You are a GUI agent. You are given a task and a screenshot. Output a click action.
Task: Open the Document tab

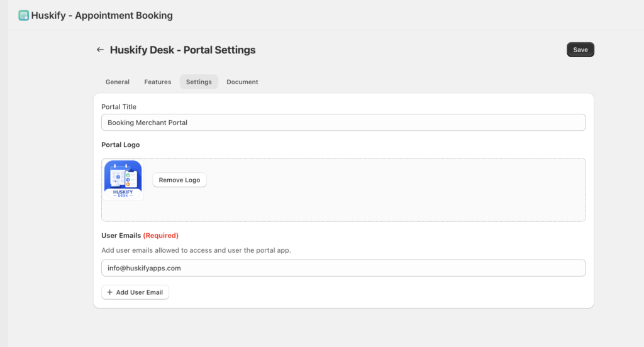coord(242,82)
